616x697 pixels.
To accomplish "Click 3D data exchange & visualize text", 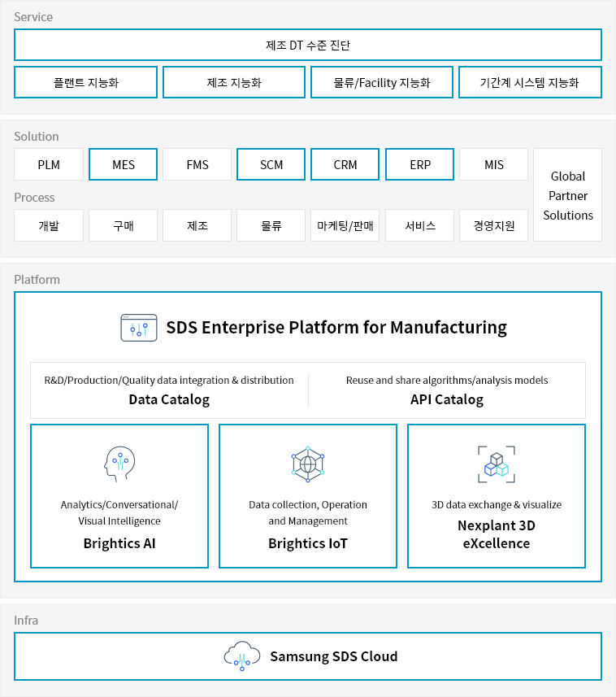I will [497, 504].
